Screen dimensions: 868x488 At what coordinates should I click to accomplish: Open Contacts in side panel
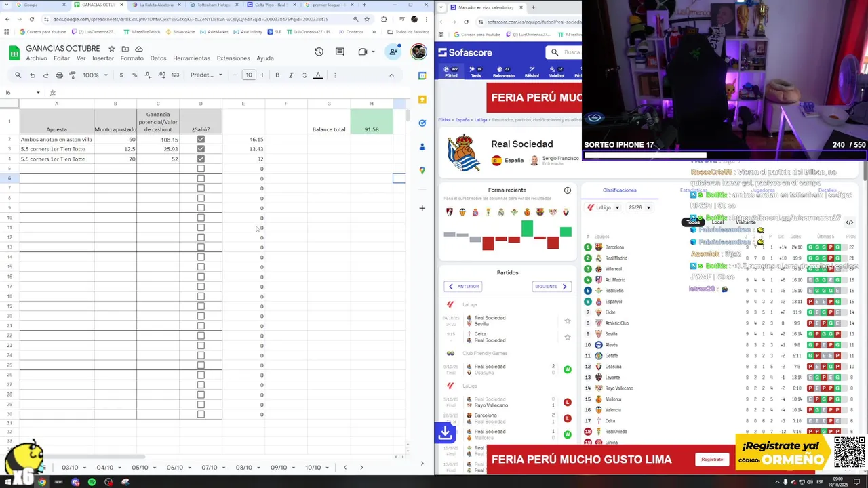click(x=422, y=146)
